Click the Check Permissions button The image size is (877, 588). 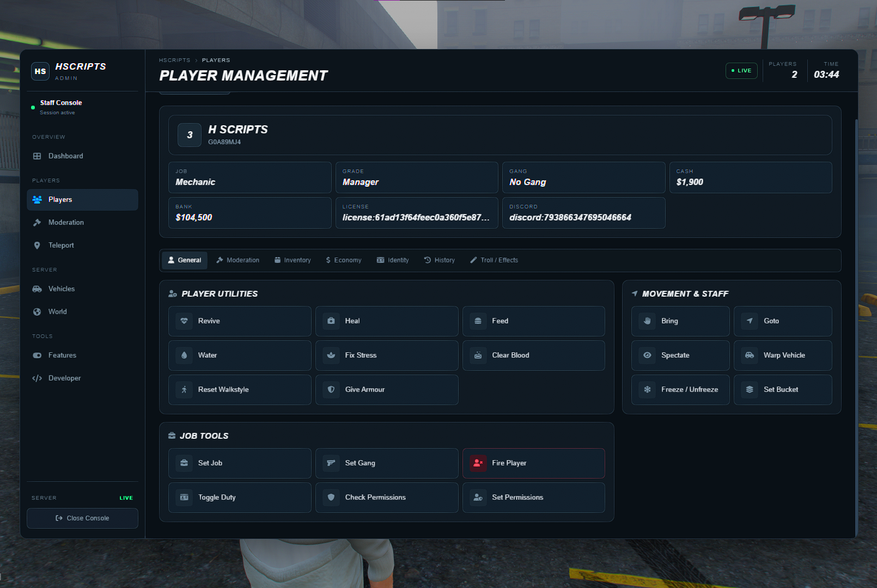pos(387,498)
